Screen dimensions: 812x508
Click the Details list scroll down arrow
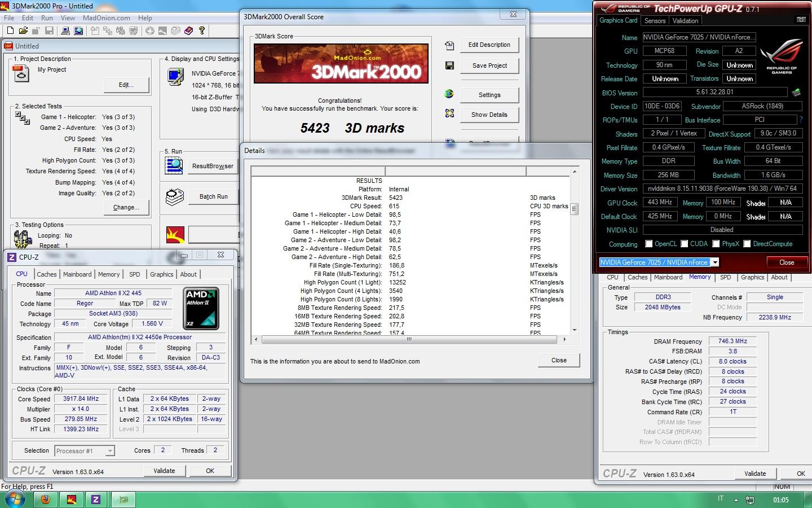pyautogui.click(x=574, y=330)
